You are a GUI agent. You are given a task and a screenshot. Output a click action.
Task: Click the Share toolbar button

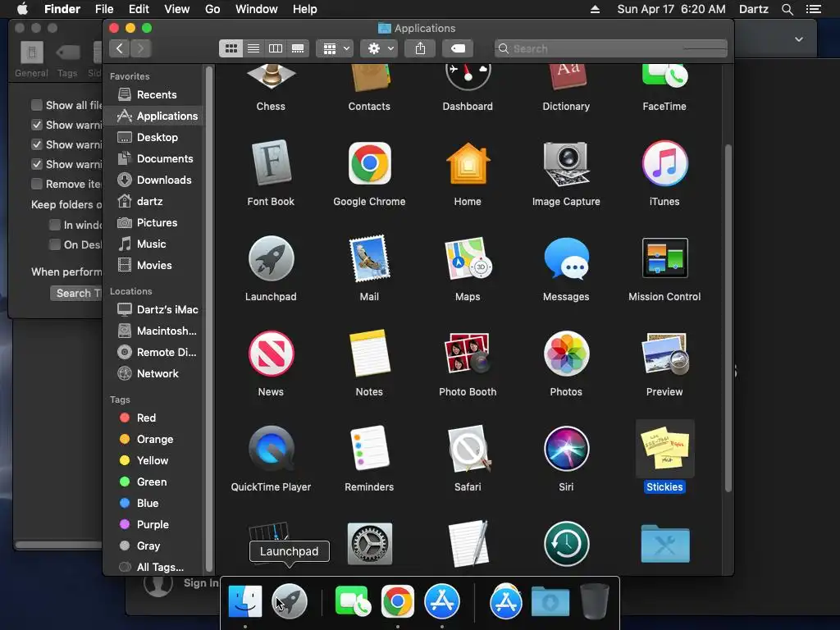pyautogui.click(x=420, y=48)
